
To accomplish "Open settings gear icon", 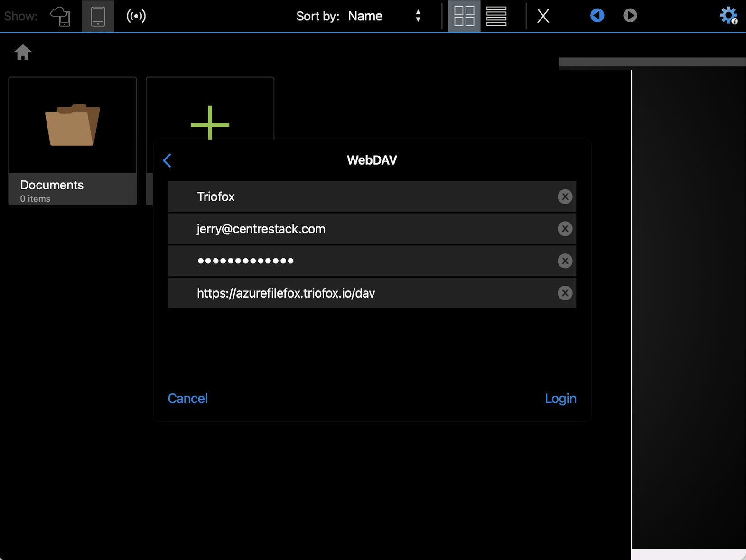I will pos(728,16).
